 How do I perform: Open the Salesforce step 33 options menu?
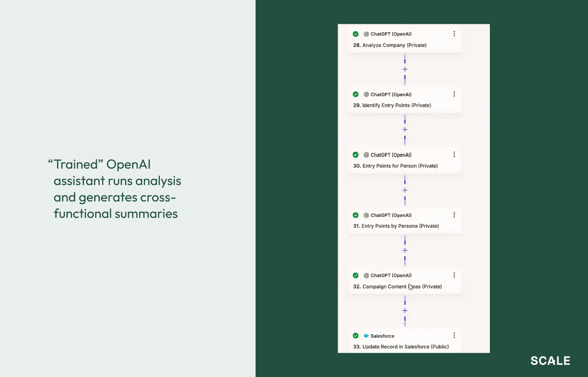pos(454,335)
